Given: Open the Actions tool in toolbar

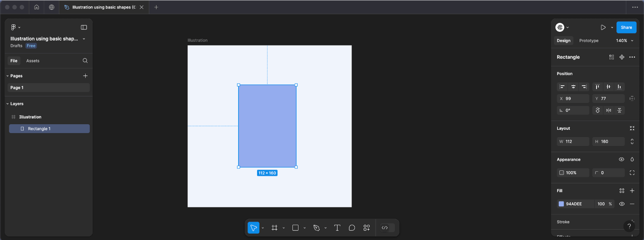Looking at the screenshot, I should click(366, 228).
